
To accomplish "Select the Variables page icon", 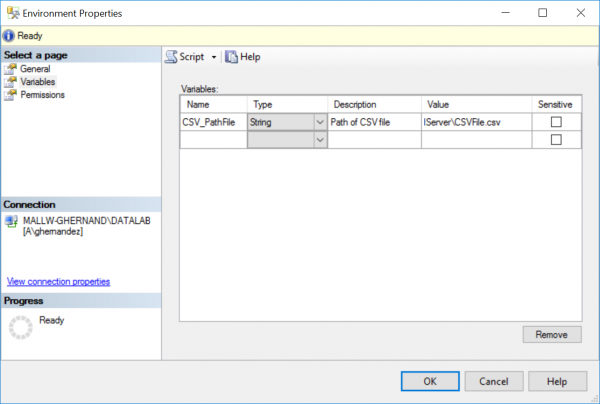I will click(x=11, y=82).
